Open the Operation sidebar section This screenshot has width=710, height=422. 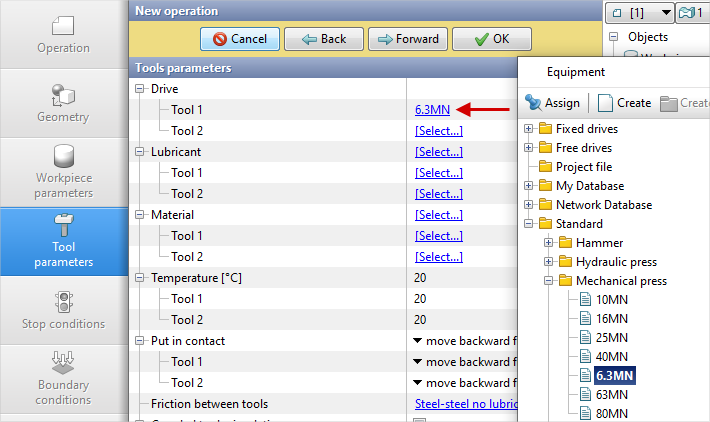[x=63, y=34]
